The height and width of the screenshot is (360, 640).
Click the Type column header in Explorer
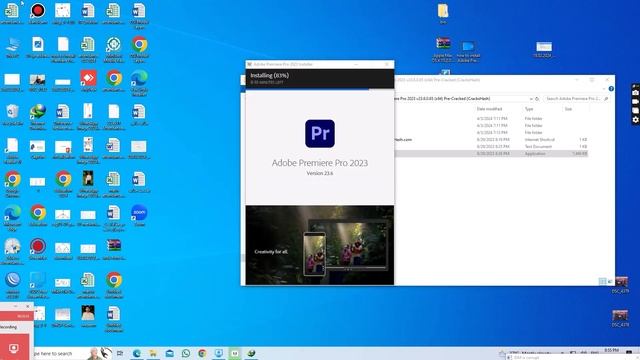click(529, 109)
